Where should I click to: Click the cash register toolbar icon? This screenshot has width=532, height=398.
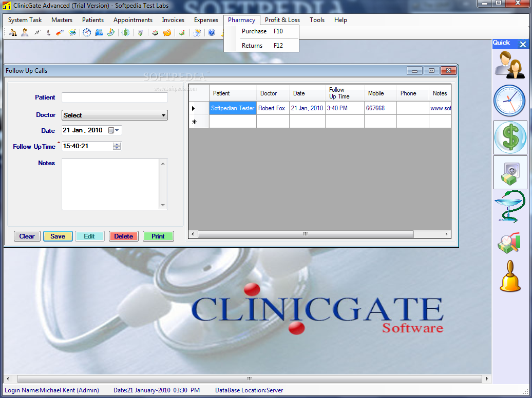pyautogui.click(x=155, y=32)
